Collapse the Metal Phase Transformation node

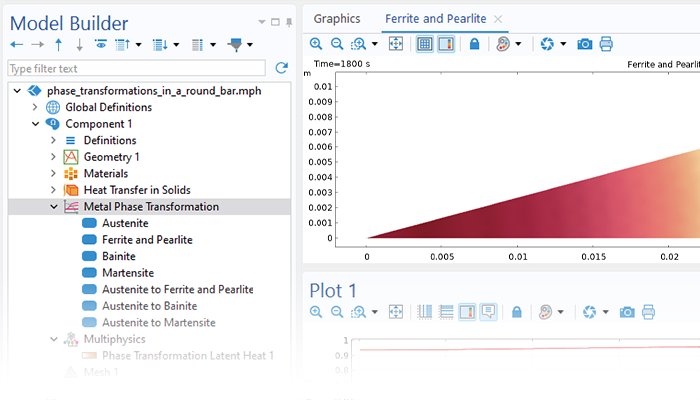point(54,207)
